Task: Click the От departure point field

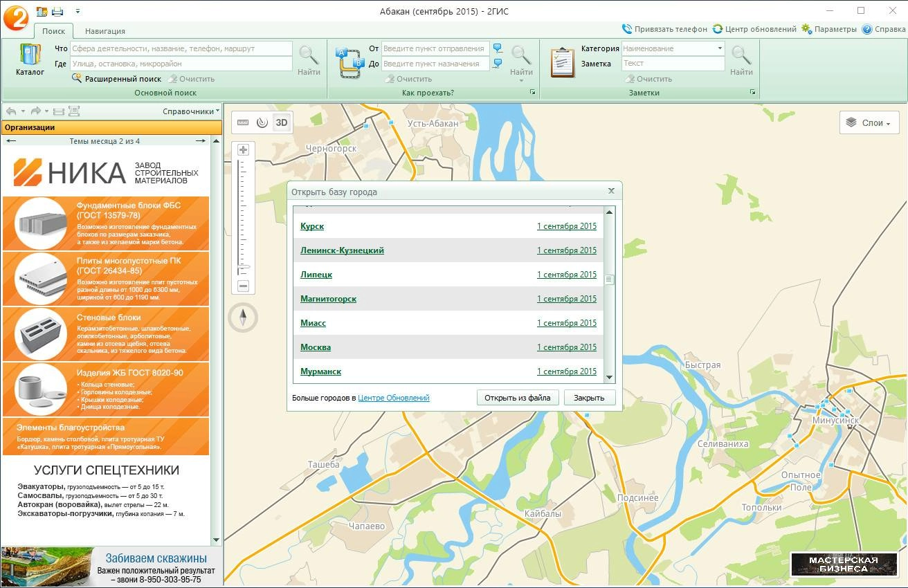Action: pyautogui.click(x=435, y=48)
